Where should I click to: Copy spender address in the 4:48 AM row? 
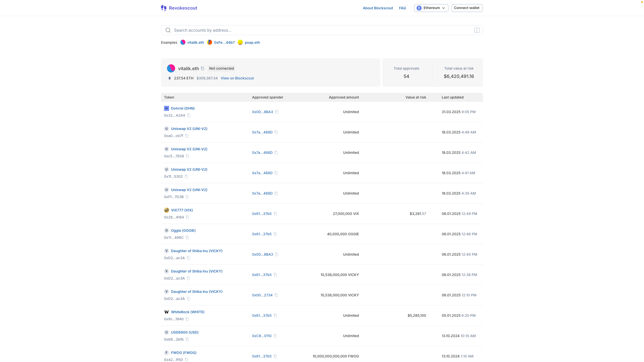(x=276, y=132)
